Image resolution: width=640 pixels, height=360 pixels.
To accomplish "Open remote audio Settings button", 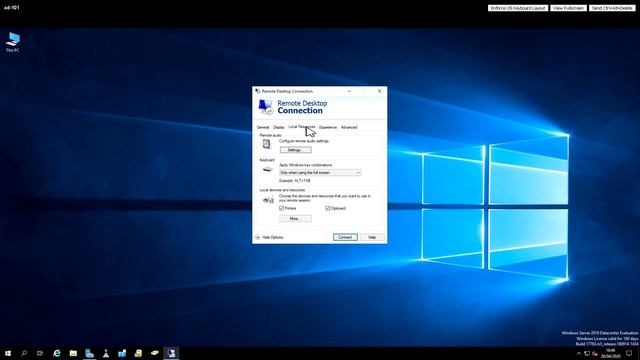I will [x=296, y=150].
